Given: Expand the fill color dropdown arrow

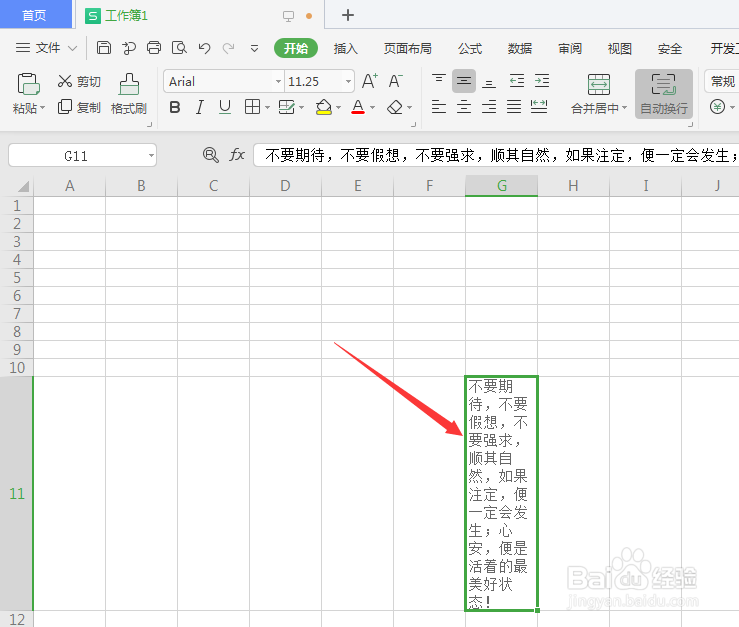Looking at the screenshot, I should coord(338,107).
